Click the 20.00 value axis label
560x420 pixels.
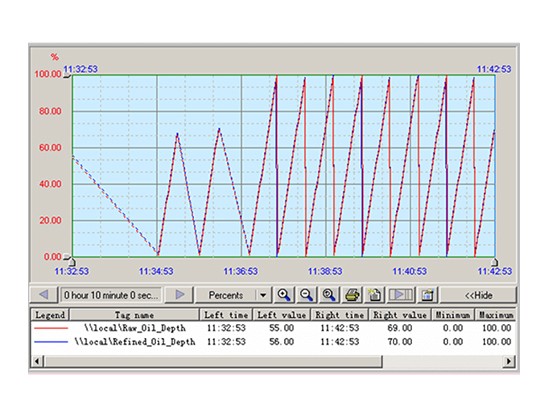(x=50, y=220)
